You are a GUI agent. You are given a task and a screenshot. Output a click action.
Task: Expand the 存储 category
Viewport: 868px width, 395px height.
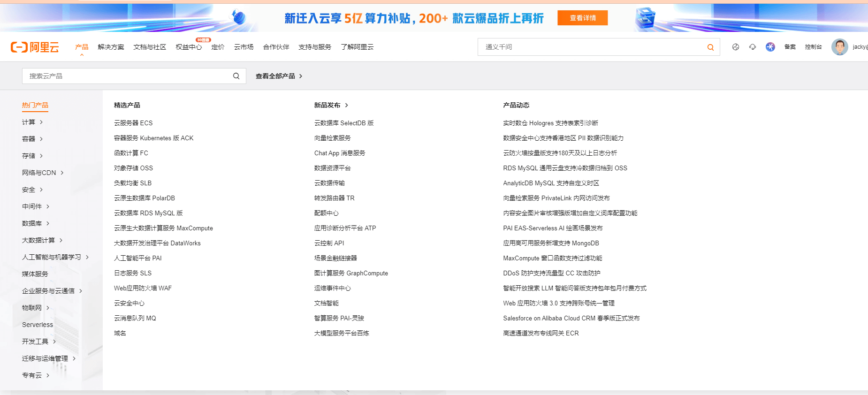(x=32, y=156)
